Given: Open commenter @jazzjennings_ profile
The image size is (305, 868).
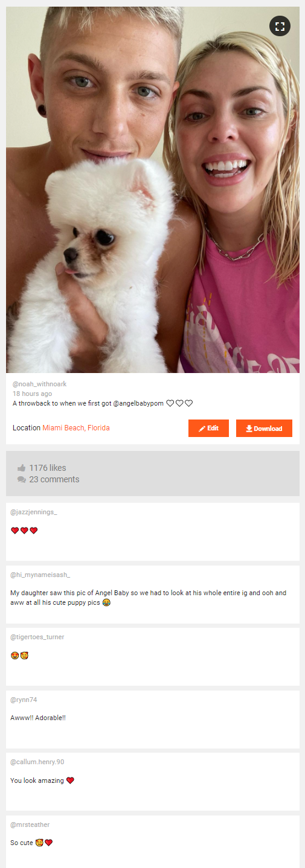Looking at the screenshot, I should click(x=34, y=512).
